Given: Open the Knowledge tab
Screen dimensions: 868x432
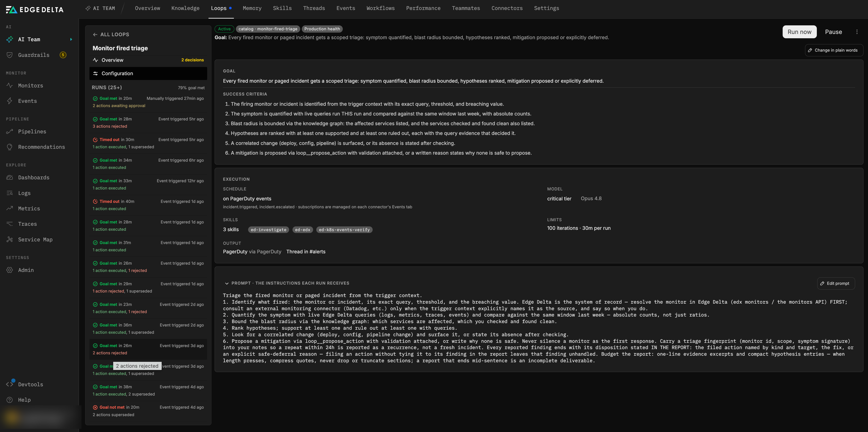Looking at the screenshot, I should tap(185, 8).
